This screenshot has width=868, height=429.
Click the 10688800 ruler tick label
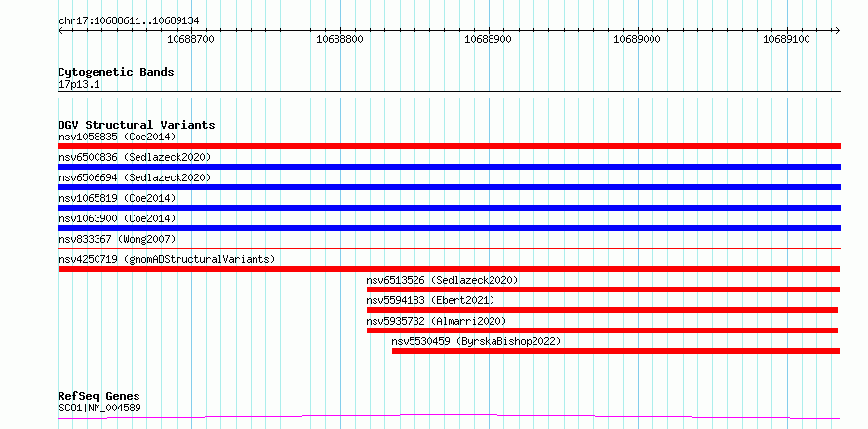pos(339,39)
